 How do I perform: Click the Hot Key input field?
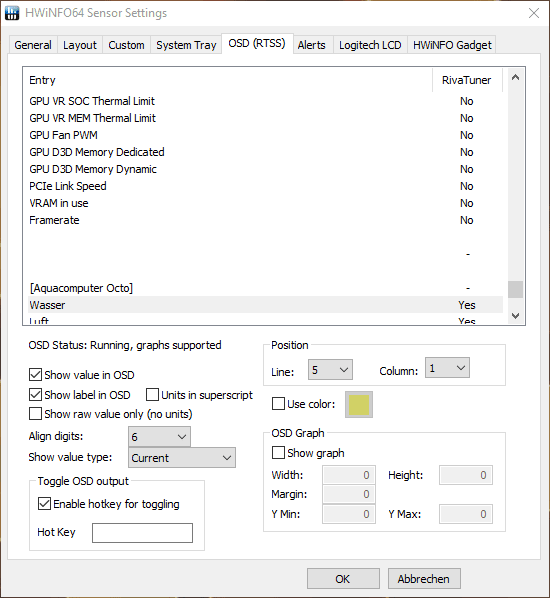[x=142, y=533]
